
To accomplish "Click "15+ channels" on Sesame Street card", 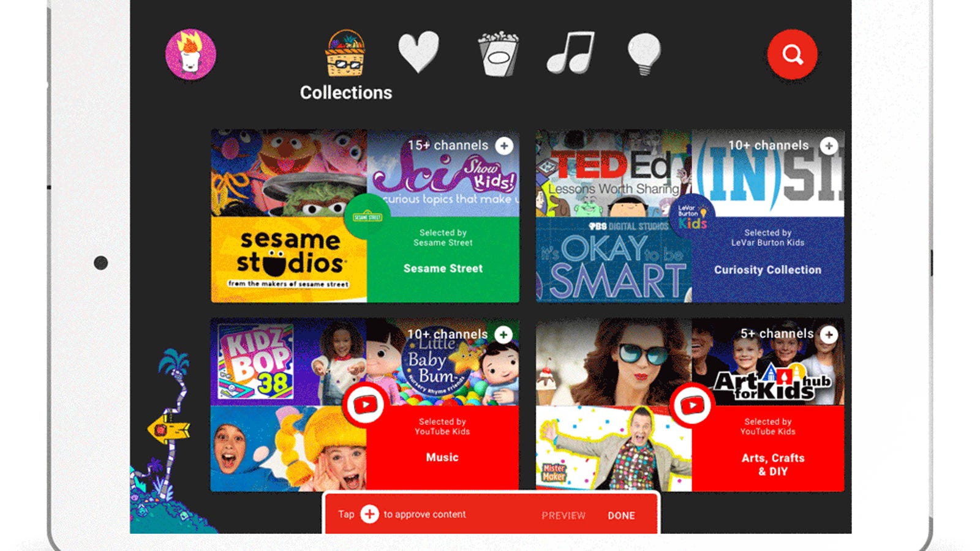I will (448, 145).
